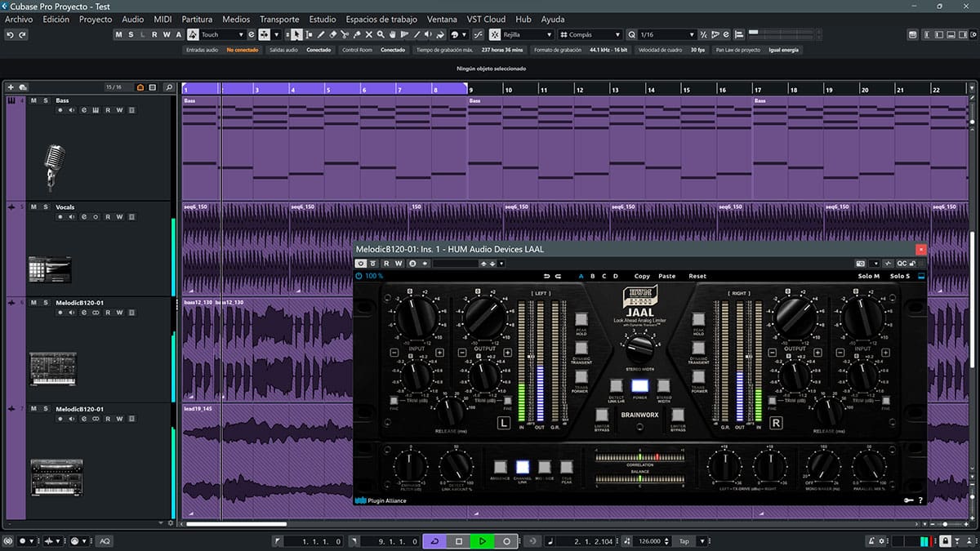This screenshot has height=551, width=980.
Task: Open the VST Cloud menu
Action: coord(487,19)
